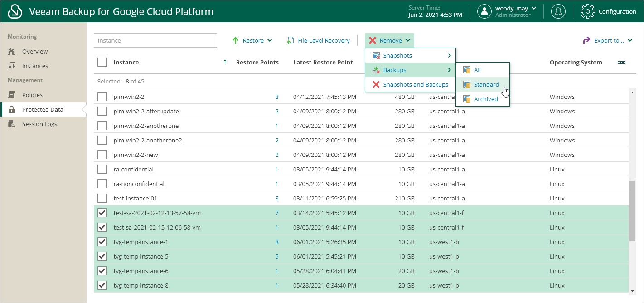Click the Configuration gear icon

587,11
